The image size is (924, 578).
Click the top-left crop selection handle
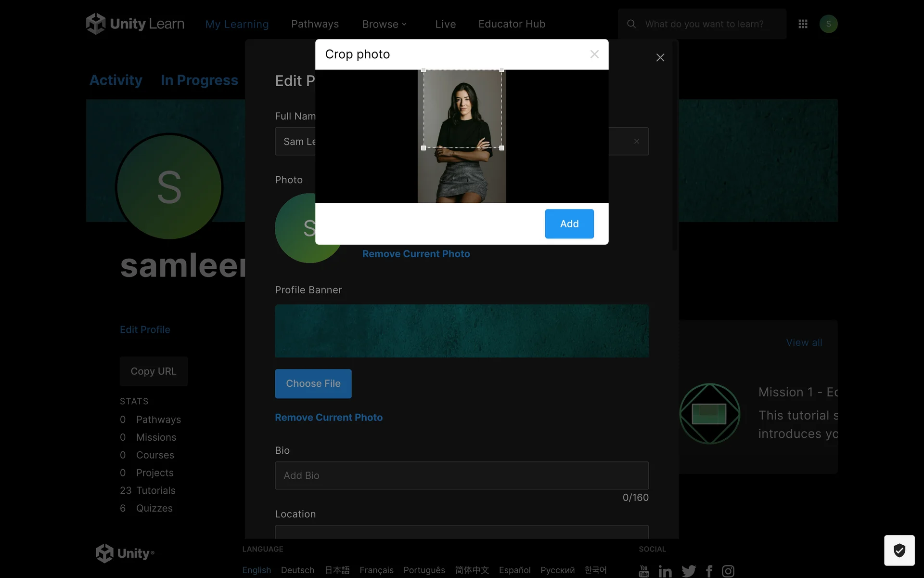(423, 70)
